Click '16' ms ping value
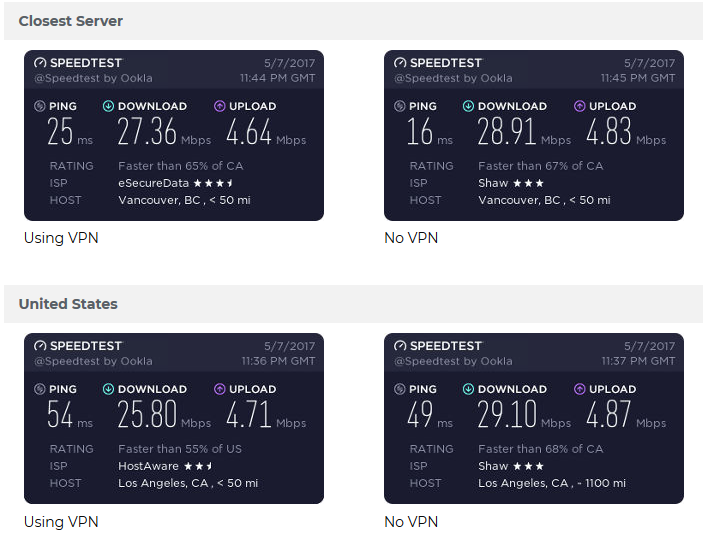Screen dimensions: 703x536 tap(420, 131)
